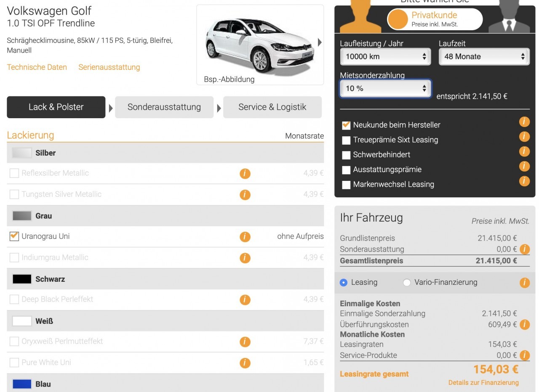Show info for Service-Produkte cost
The height and width of the screenshot is (392, 539).
[525, 355]
